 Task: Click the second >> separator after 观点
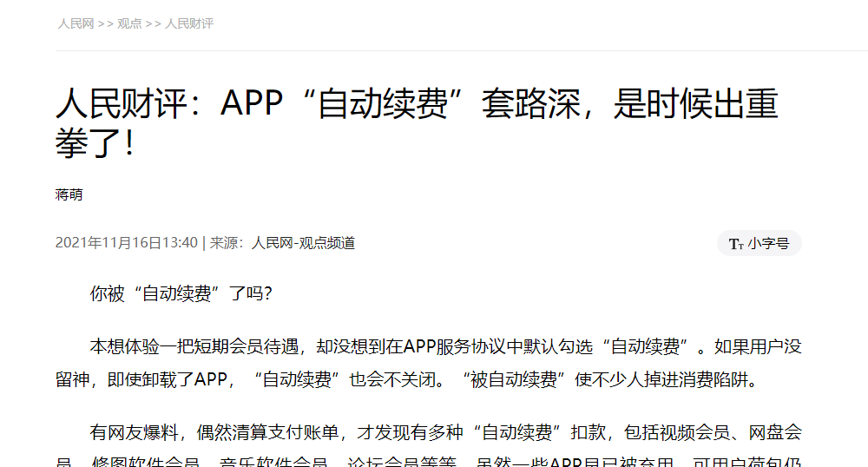tap(153, 23)
